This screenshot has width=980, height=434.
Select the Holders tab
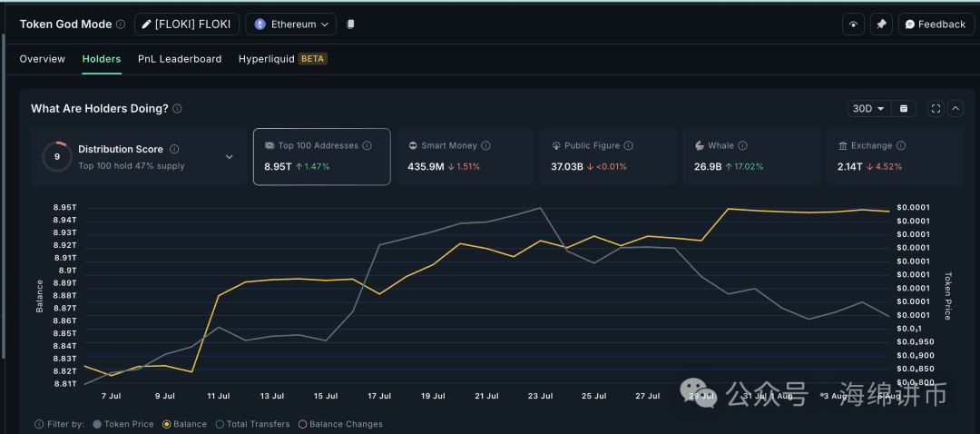pos(102,59)
